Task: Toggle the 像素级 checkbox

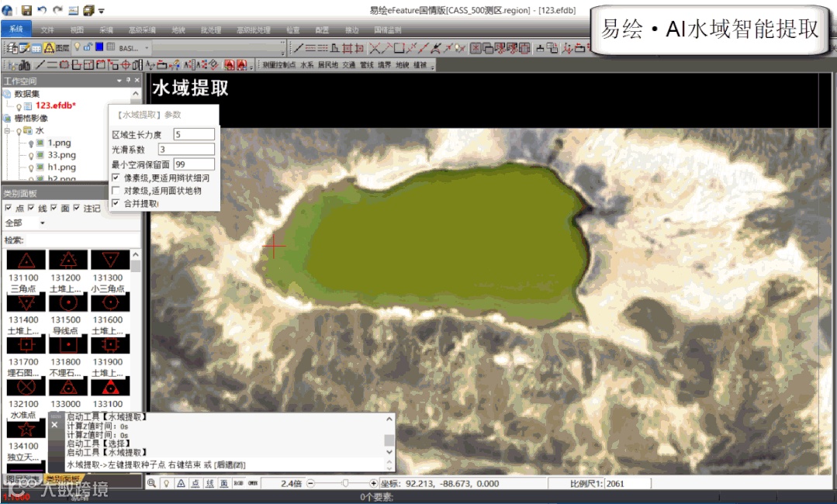Action: [x=116, y=178]
